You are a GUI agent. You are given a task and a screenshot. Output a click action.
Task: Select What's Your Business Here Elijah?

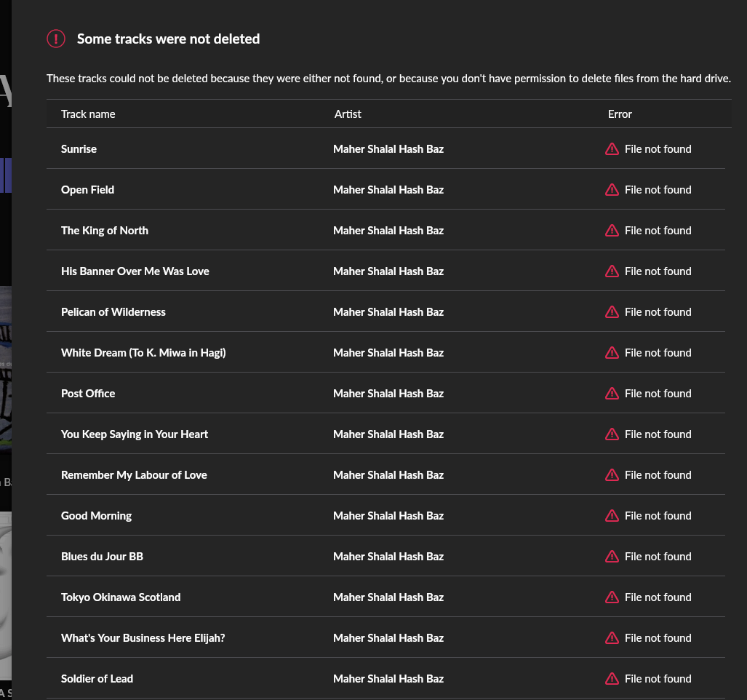click(386, 638)
